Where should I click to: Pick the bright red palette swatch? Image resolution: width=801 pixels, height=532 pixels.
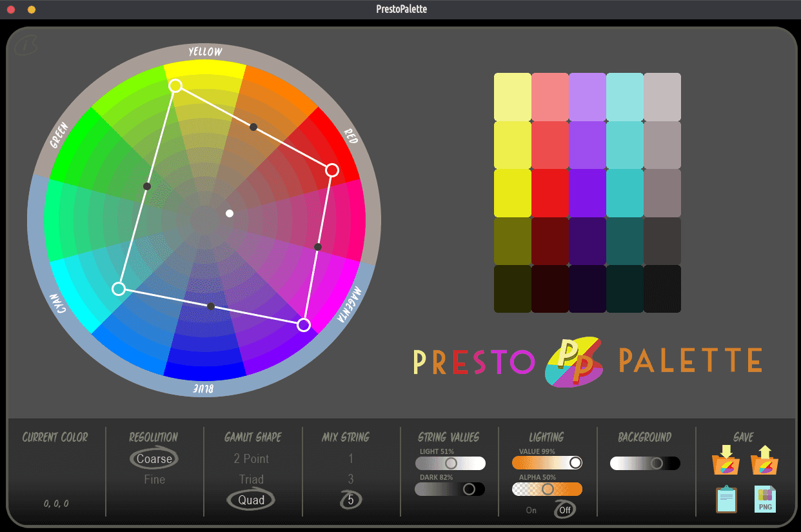pos(550,193)
